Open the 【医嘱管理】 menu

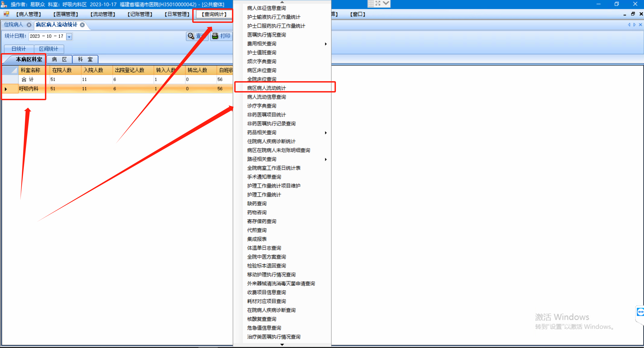pos(66,14)
